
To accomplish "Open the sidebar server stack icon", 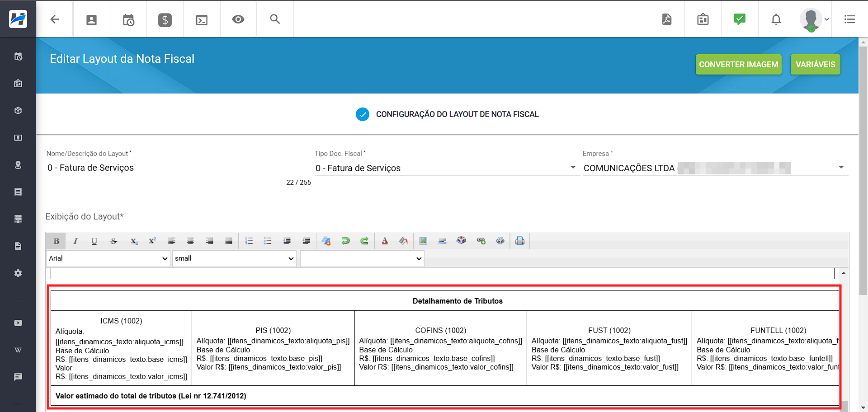I will tap(18, 219).
